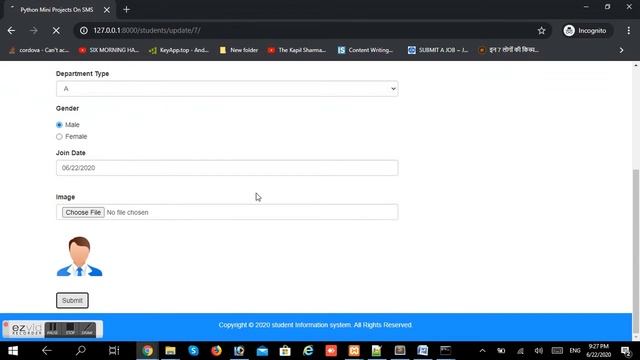Open the cordova bookmark

click(x=39, y=50)
